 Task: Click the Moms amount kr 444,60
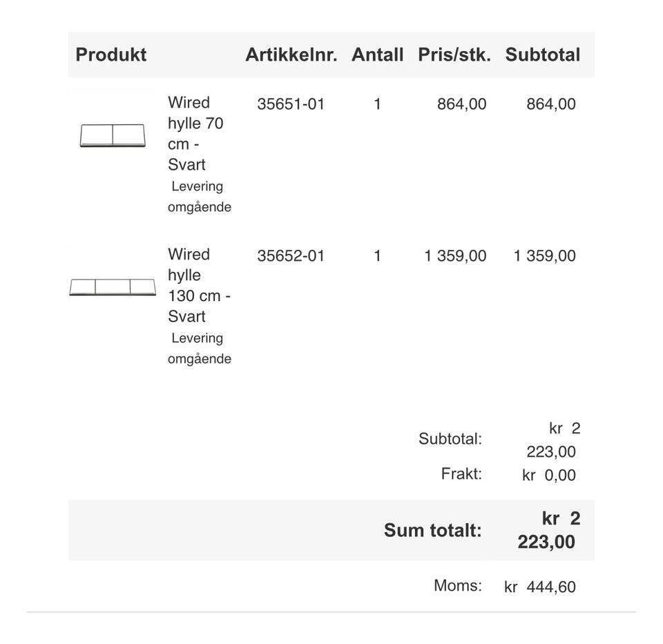click(540, 587)
